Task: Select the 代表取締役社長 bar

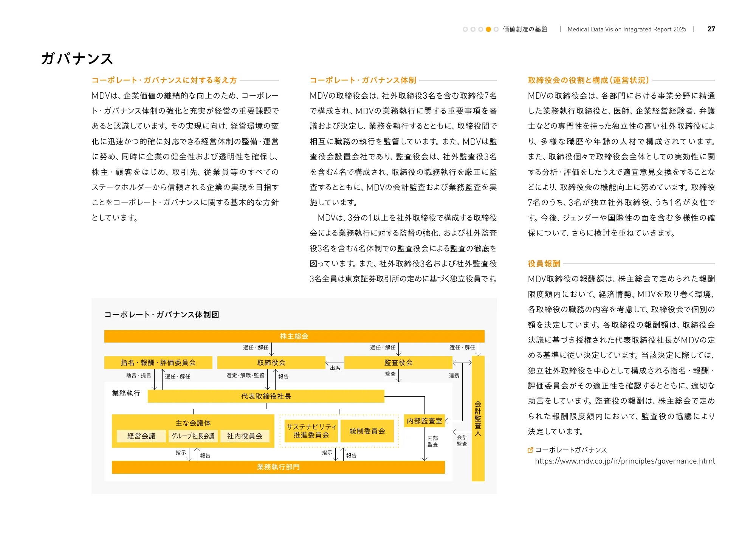Action: pos(266,396)
